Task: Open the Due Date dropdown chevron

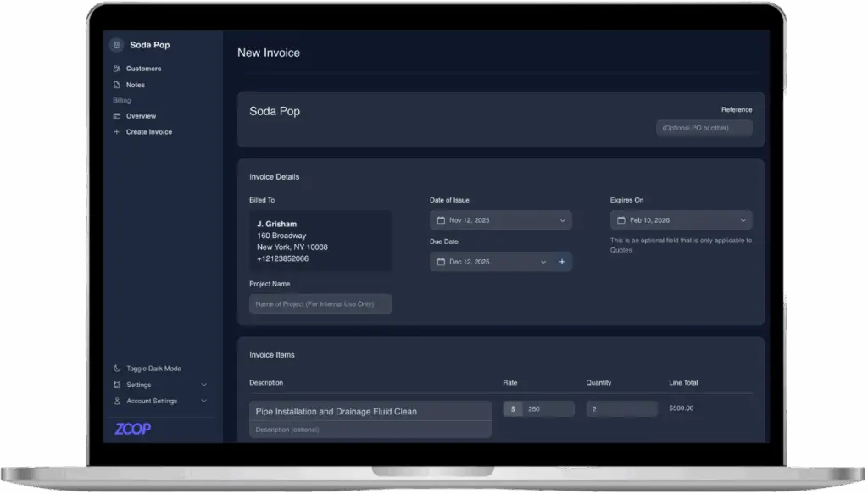Action: 543,262
